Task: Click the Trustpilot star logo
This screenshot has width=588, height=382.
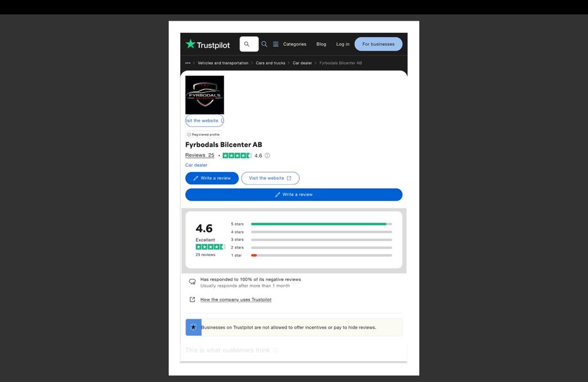Action: click(x=190, y=44)
